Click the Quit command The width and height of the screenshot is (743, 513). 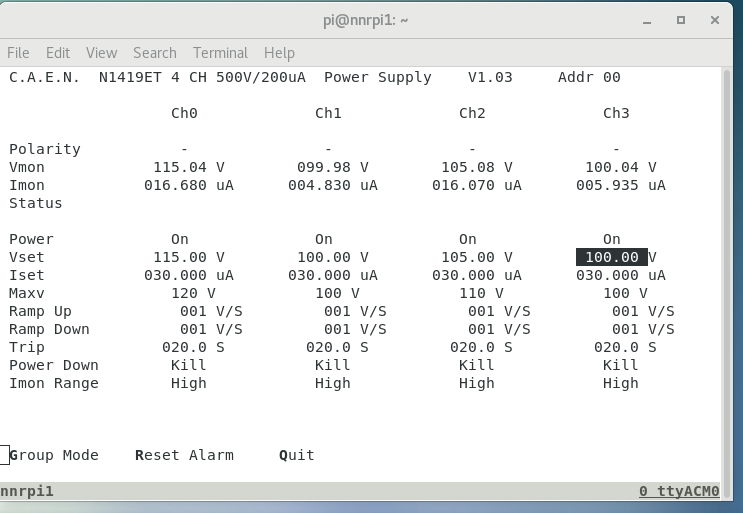(x=297, y=455)
